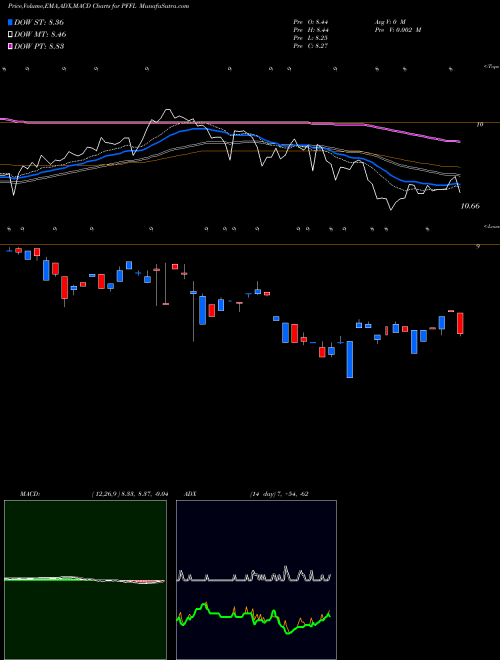This screenshot has width=500, height=660.
Task: Click the magenta DOW PT legend swatch
Action: coord(11,46)
